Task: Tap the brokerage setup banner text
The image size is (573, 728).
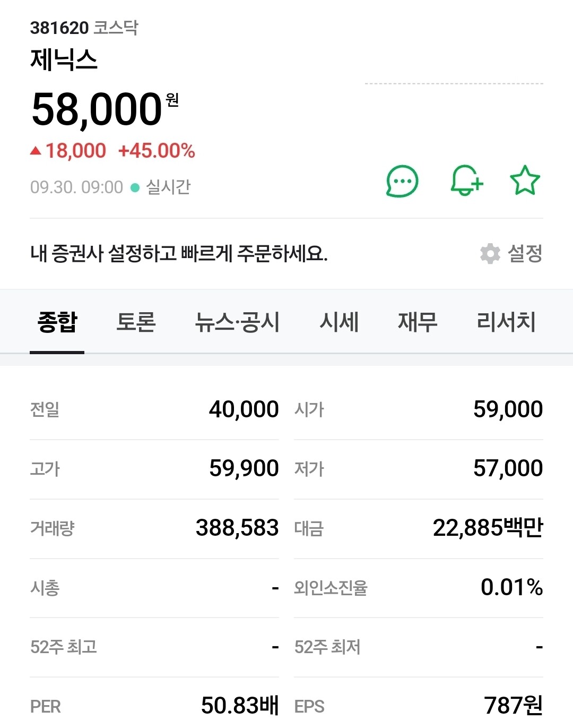Action: pyautogui.click(x=179, y=254)
